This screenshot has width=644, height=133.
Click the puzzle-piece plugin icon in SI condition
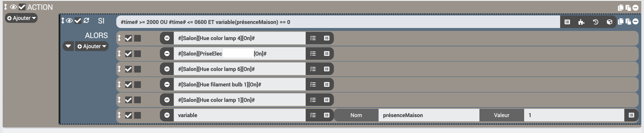point(581,22)
